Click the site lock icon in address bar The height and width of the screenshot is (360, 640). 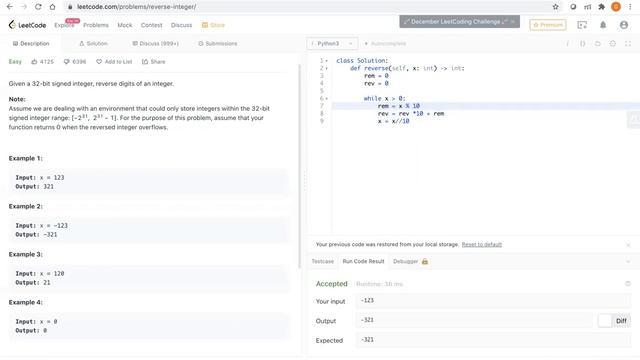[70, 7]
